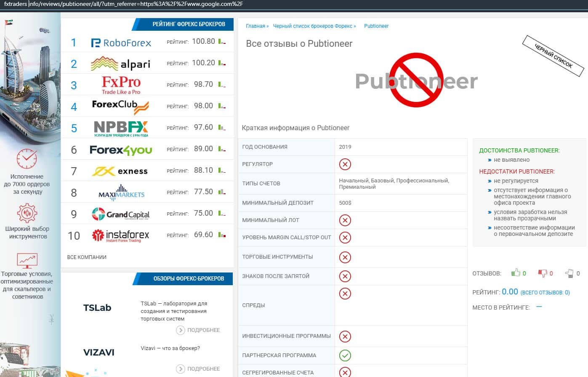Click the Pubtioneer breadcrumb link
This screenshot has height=377, width=588.
[x=376, y=26]
